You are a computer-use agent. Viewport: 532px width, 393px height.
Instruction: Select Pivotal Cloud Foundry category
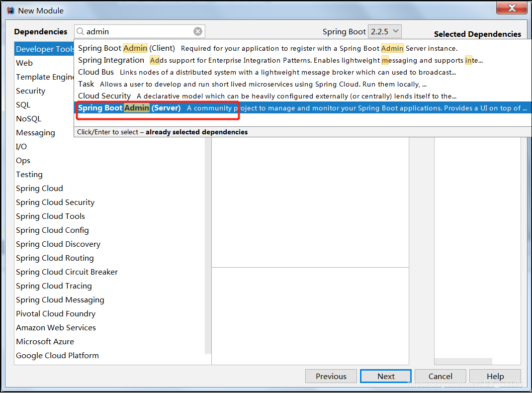109,313
